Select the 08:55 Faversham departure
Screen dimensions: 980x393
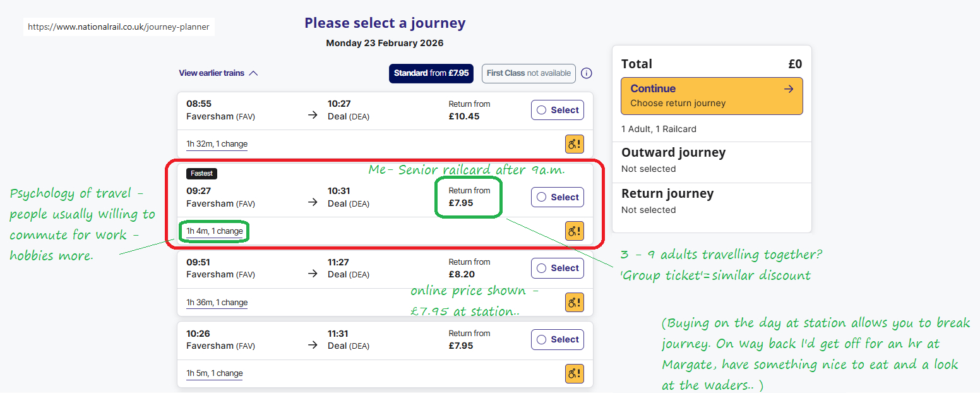[558, 110]
